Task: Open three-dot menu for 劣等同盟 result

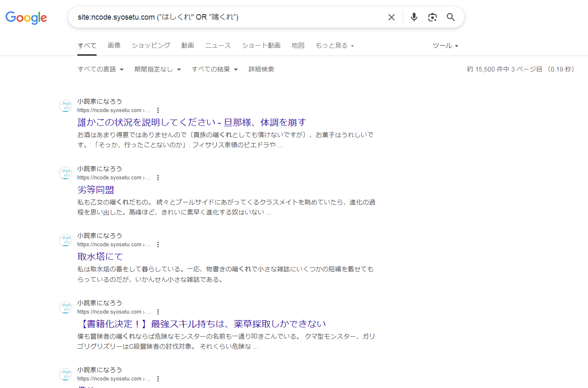Action: 158,178
